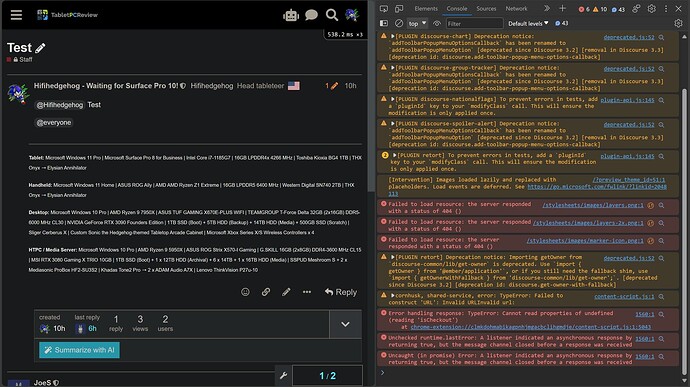Expand the discourse-spoiler-alert deprecation message
The width and height of the screenshot is (690, 387).
pos(392,124)
